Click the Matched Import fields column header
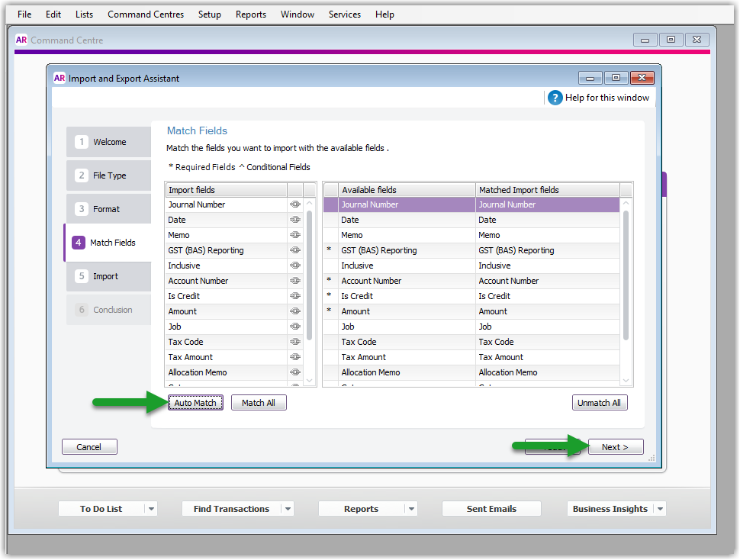The height and width of the screenshot is (560, 740). 548,190
